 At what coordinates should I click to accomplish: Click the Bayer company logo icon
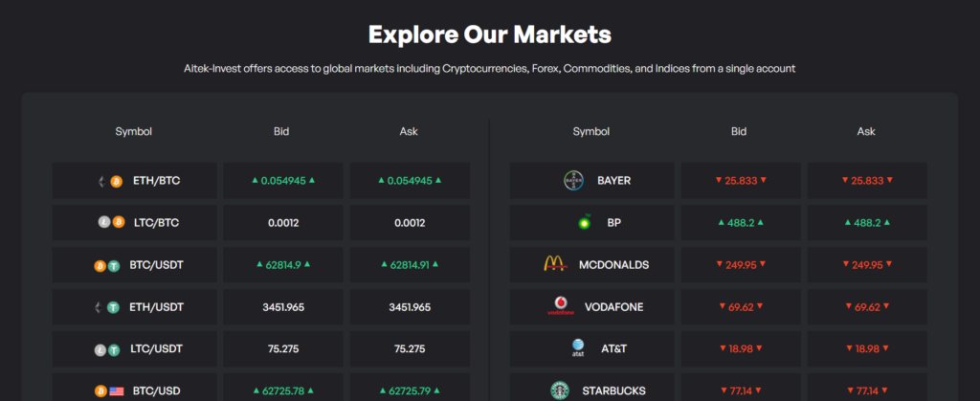(x=573, y=180)
